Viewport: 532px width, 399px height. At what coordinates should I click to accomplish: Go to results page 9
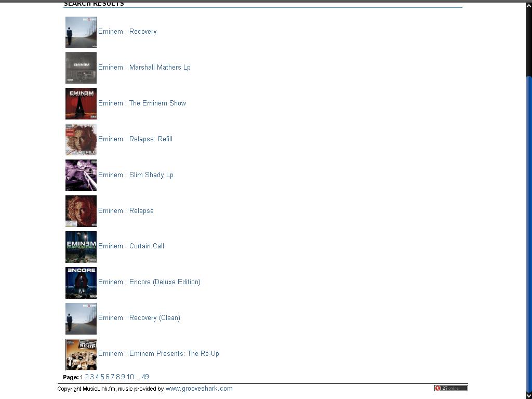(x=123, y=377)
